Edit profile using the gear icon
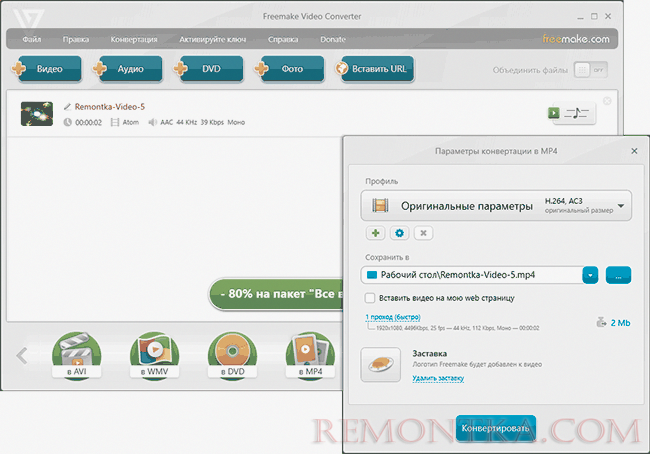This screenshot has width=650, height=454. 400,233
